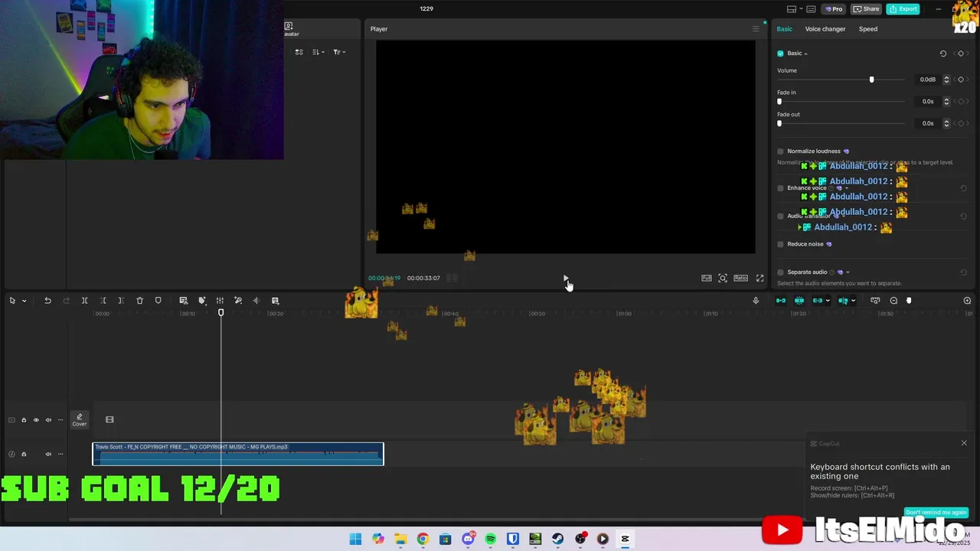Image resolution: width=980 pixels, height=551 pixels.
Task: Click the Share button
Action: tap(866, 9)
